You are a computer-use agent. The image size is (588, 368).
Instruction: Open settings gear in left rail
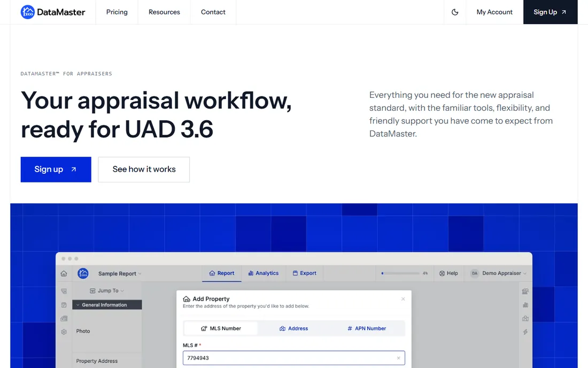64,332
